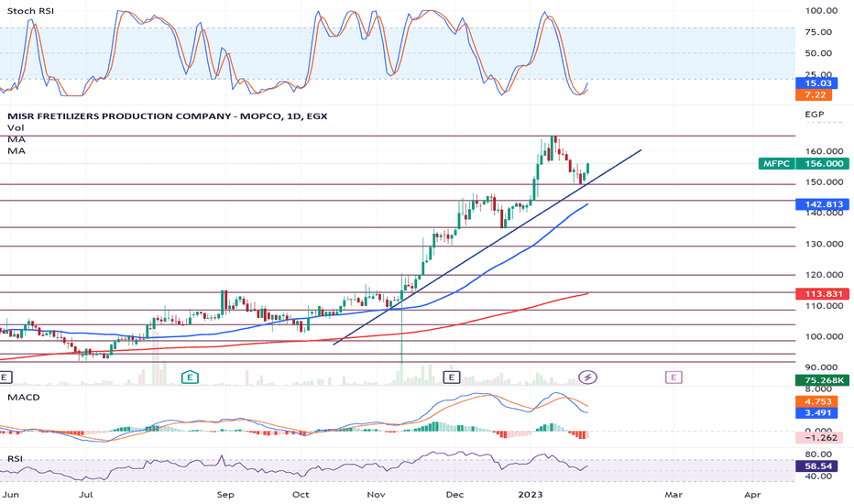Click the purple lightning event marker

pos(587,377)
